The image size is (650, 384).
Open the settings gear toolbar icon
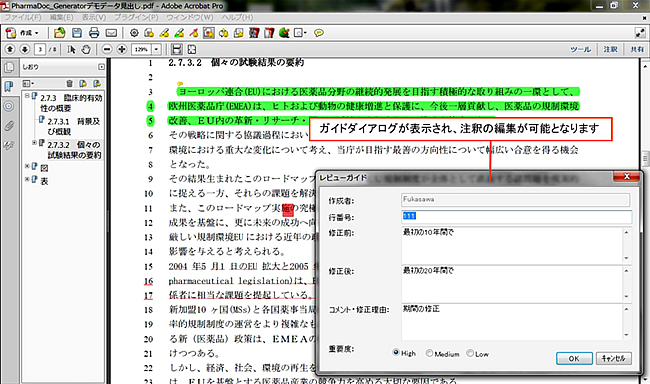pyautogui.click(x=134, y=33)
